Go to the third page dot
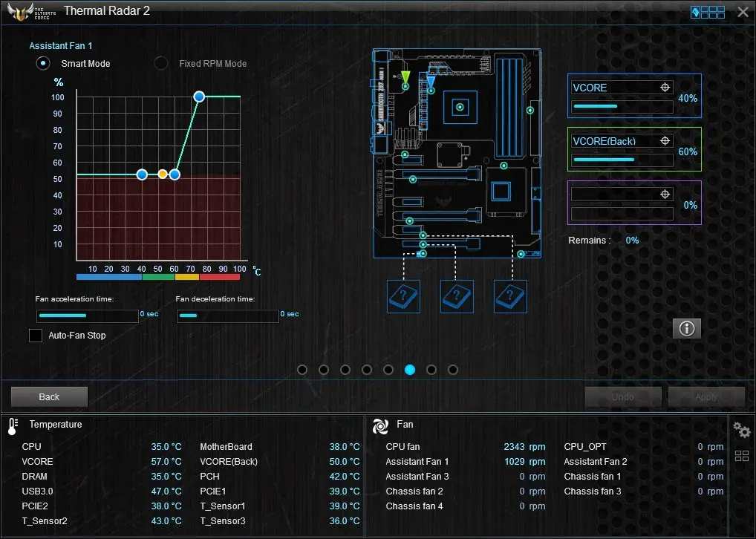Viewport: 756px width, 539px height. click(345, 370)
